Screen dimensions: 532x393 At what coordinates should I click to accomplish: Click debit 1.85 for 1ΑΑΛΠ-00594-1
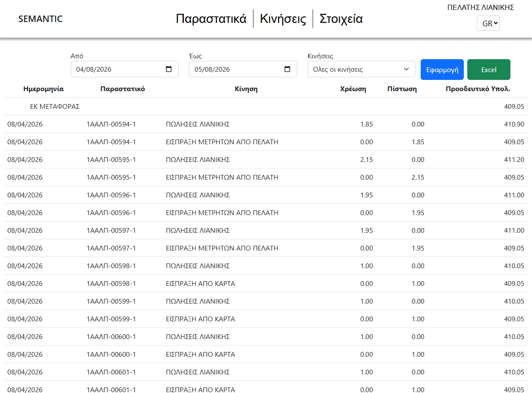[367, 124]
